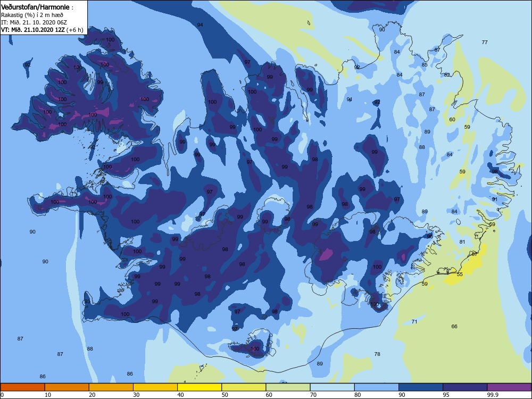
Task: Click the humidity value 81 on the map
Action: 462,242
